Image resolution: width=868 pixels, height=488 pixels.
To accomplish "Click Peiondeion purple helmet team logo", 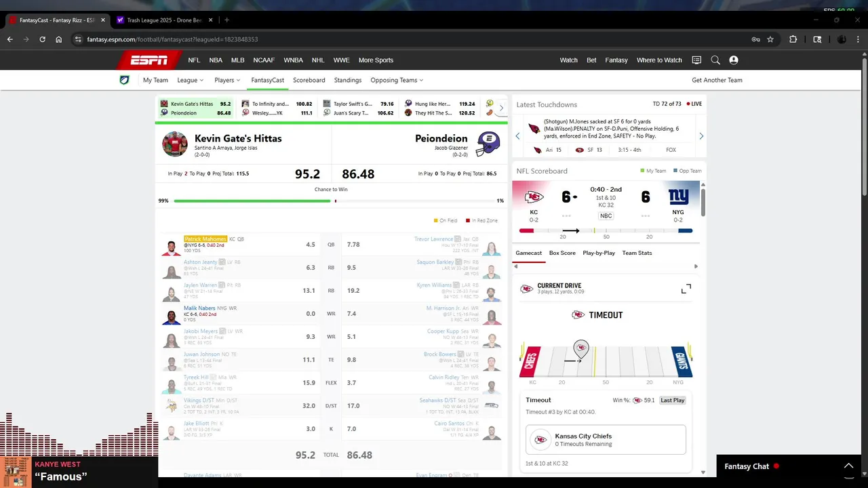I will [488, 144].
